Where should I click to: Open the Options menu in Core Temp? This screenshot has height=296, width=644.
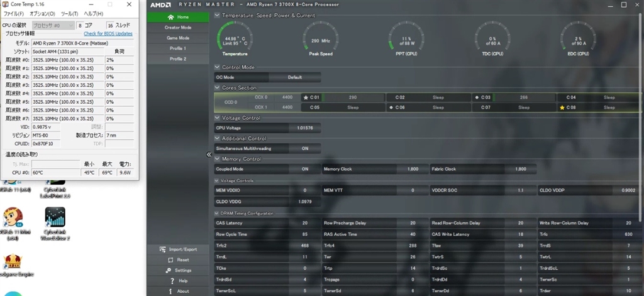[x=42, y=14]
